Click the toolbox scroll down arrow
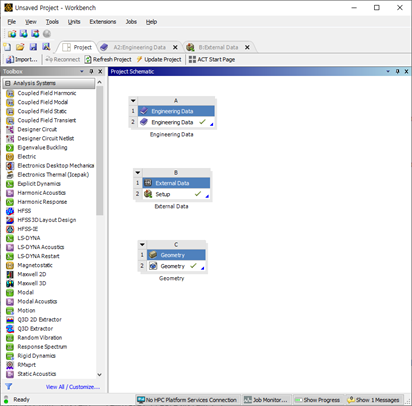Image resolution: width=412 pixels, height=406 pixels. [99, 375]
